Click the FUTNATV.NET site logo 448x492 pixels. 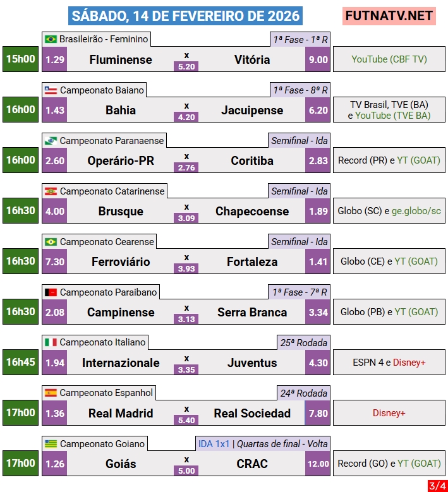point(389,16)
